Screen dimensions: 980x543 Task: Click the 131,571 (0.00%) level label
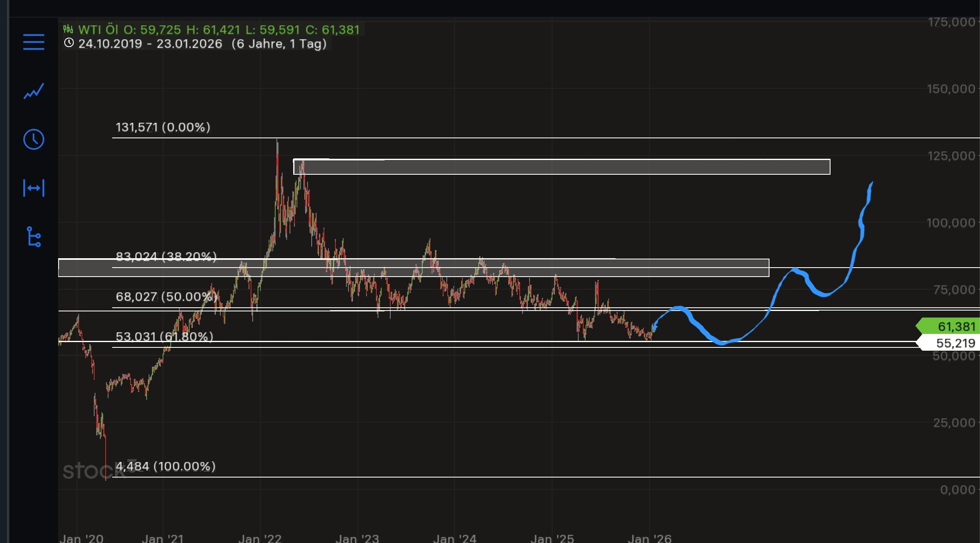pyautogui.click(x=163, y=127)
